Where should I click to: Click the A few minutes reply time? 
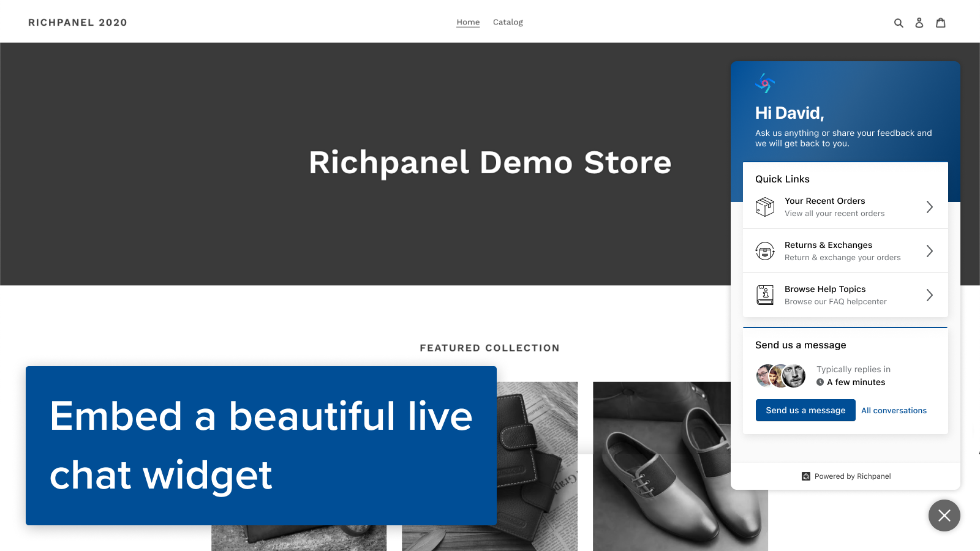coord(856,382)
